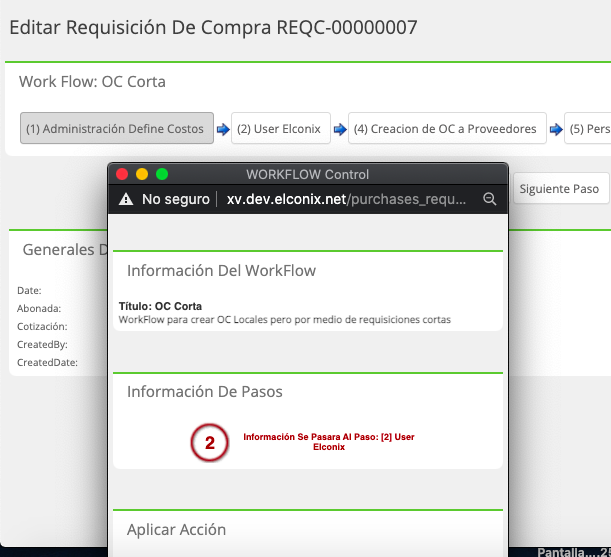The image size is (611, 557).
Task: Click the Siguiente Paso button
Action: point(561,189)
